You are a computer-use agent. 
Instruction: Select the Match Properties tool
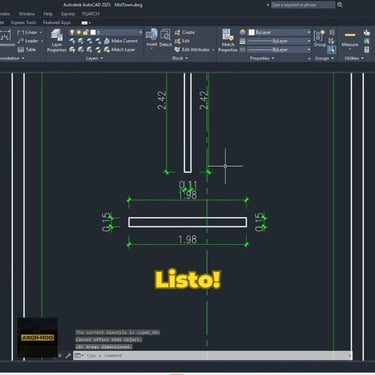228,40
